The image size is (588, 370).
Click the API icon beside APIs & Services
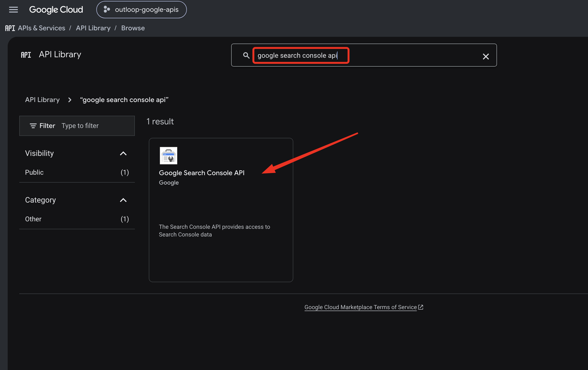(10, 28)
